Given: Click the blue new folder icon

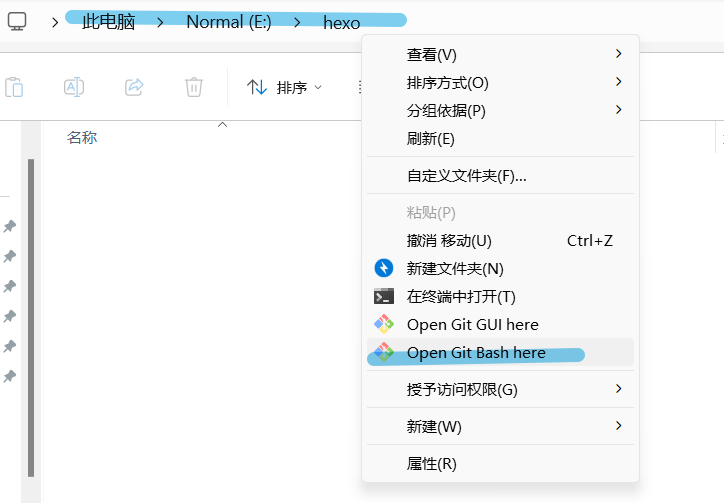Looking at the screenshot, I should point(384,268).
